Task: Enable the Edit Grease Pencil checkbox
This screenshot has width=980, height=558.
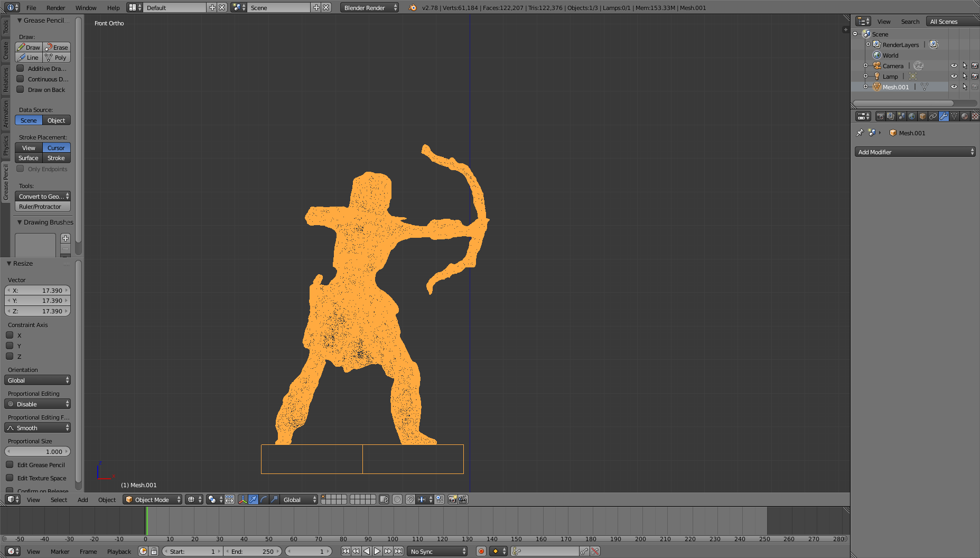Action: tap(10, 464)
